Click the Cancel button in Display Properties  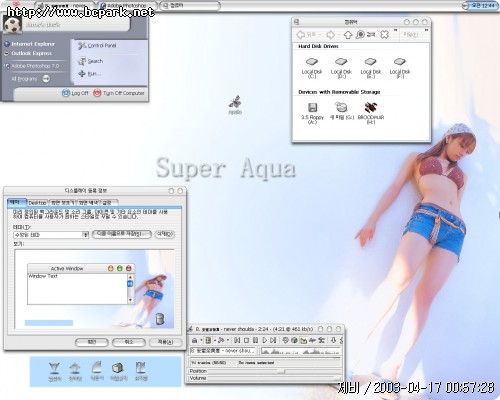(129, 342)
